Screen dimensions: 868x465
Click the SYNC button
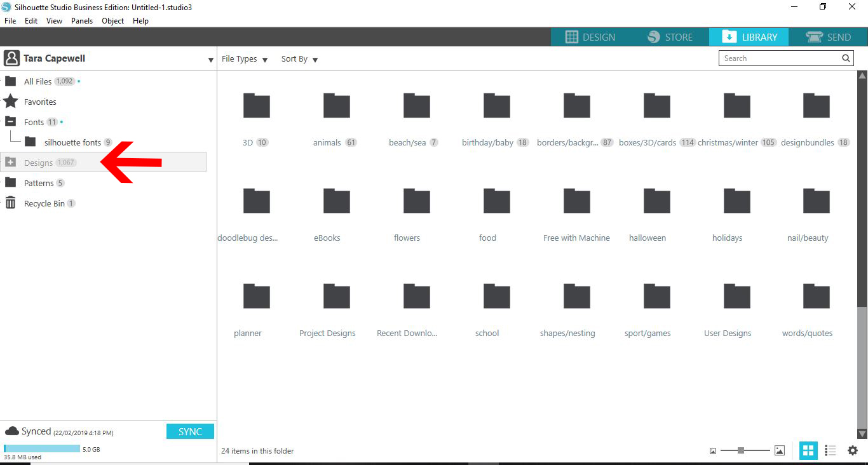[x=190, y=431]
